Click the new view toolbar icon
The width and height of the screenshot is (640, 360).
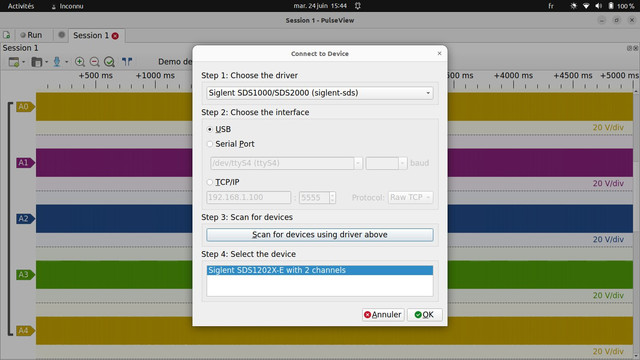pyautogui.click(x=14, y=62)
